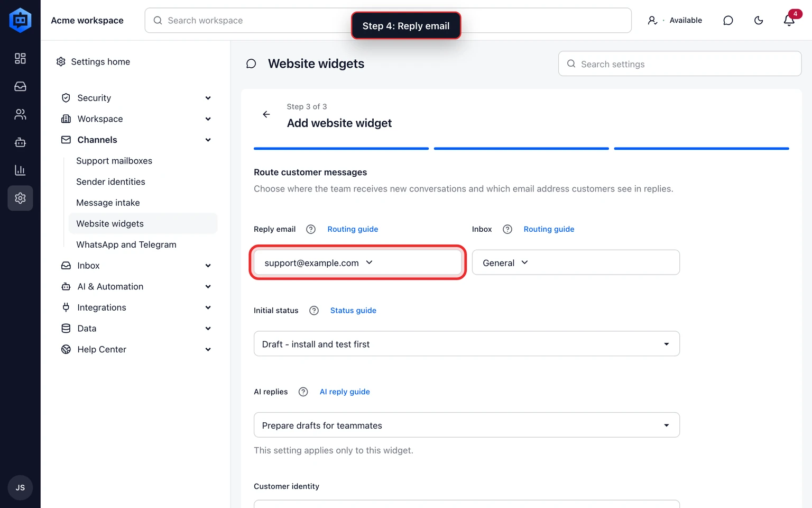Open the Reply email support@example.com dropdown
812x508 pixels.
(358, 262)
